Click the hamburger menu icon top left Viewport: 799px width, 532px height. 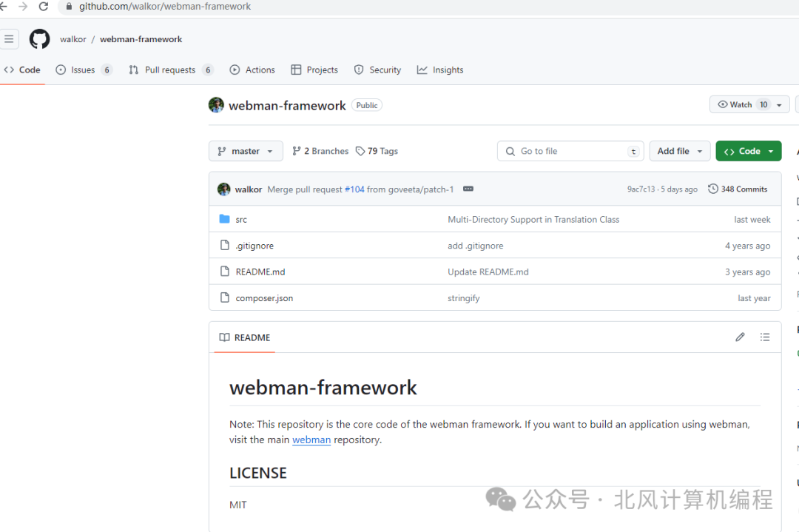(x=10, y=38)
